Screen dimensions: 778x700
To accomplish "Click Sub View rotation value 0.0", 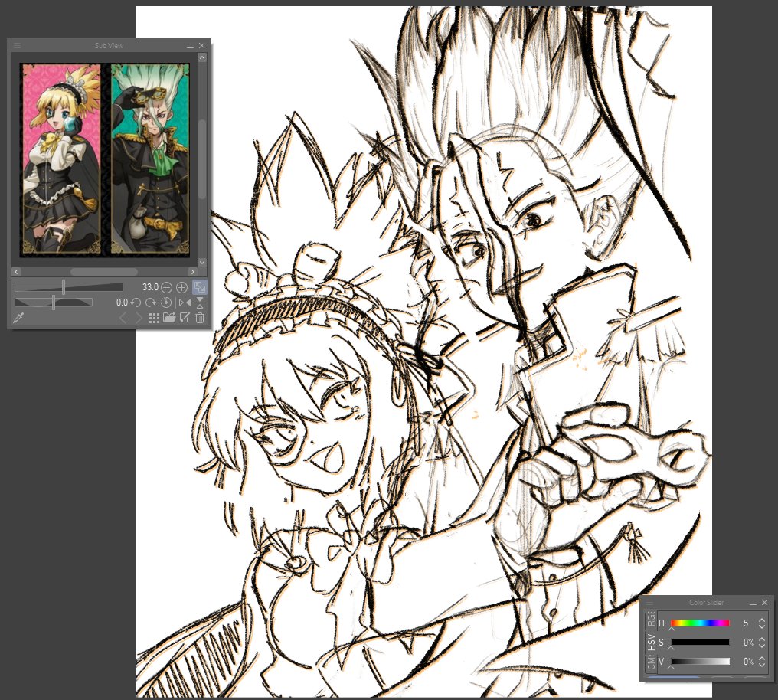I will pyautogui.click(x=122, y=303).
